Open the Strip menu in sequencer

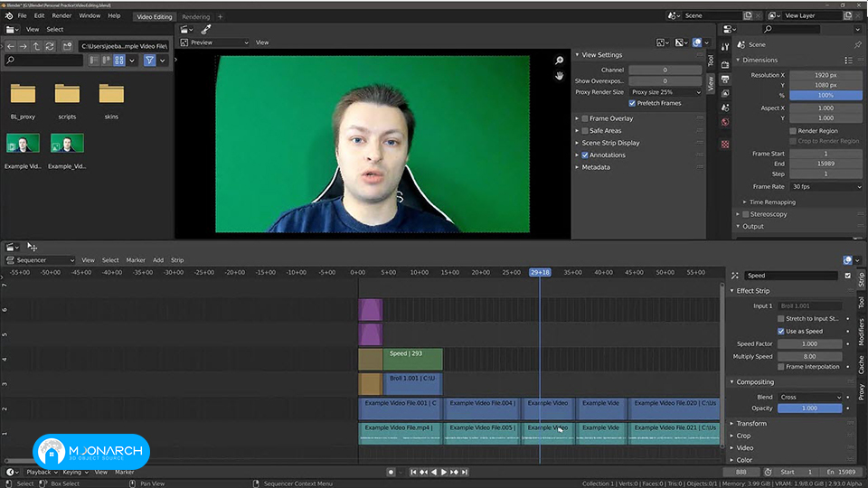(177, 260)
